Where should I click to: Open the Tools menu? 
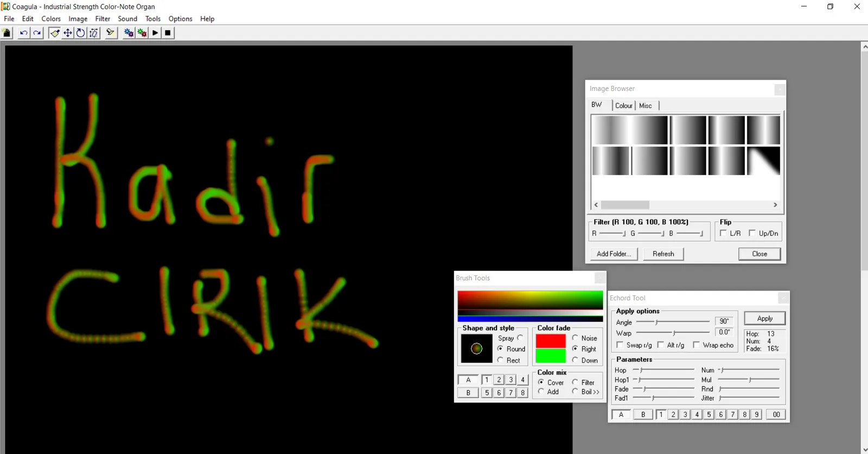pos(153,18)
